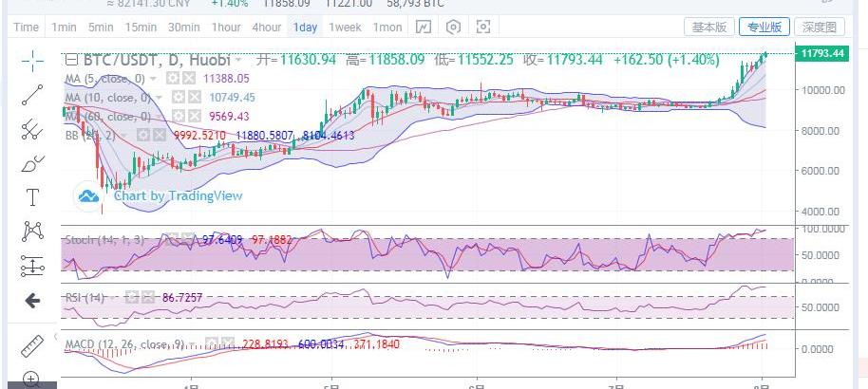Click the 11793.44 current price label

(x=821, y=54)
